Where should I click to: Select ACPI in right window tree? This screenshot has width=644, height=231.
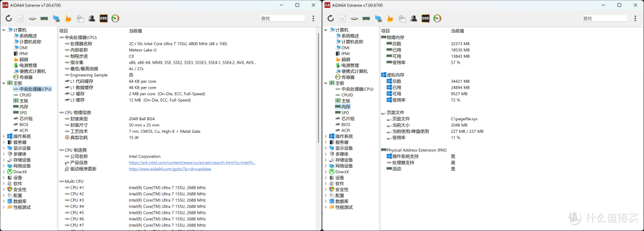click(x=345, y=130)
